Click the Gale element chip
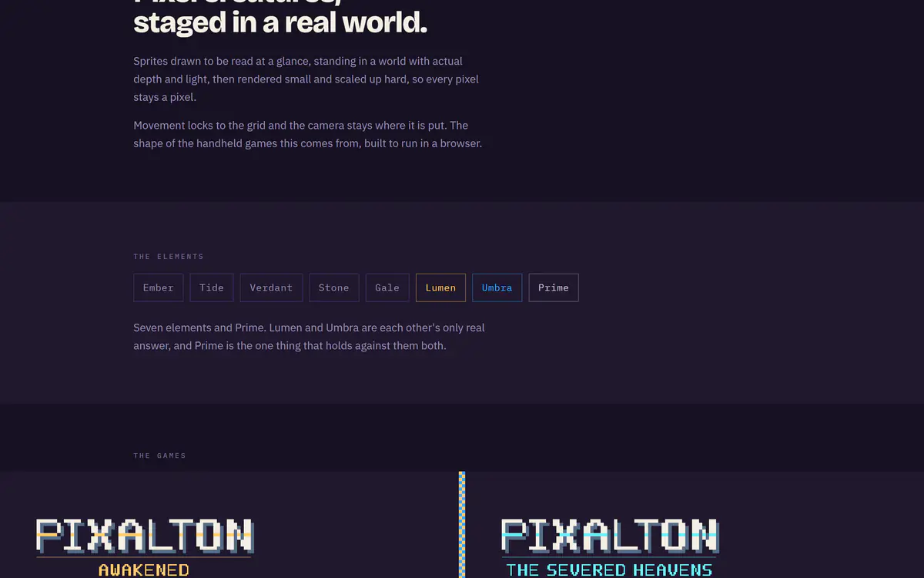 387,287
